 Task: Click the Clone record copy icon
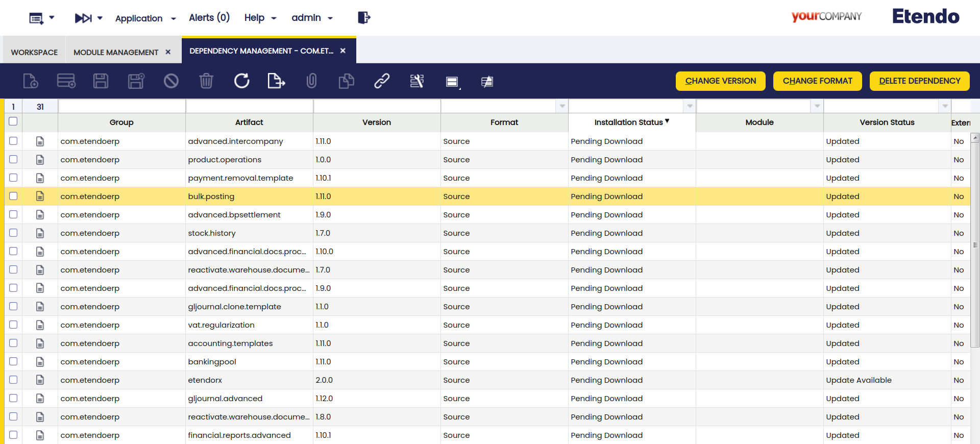347,81
